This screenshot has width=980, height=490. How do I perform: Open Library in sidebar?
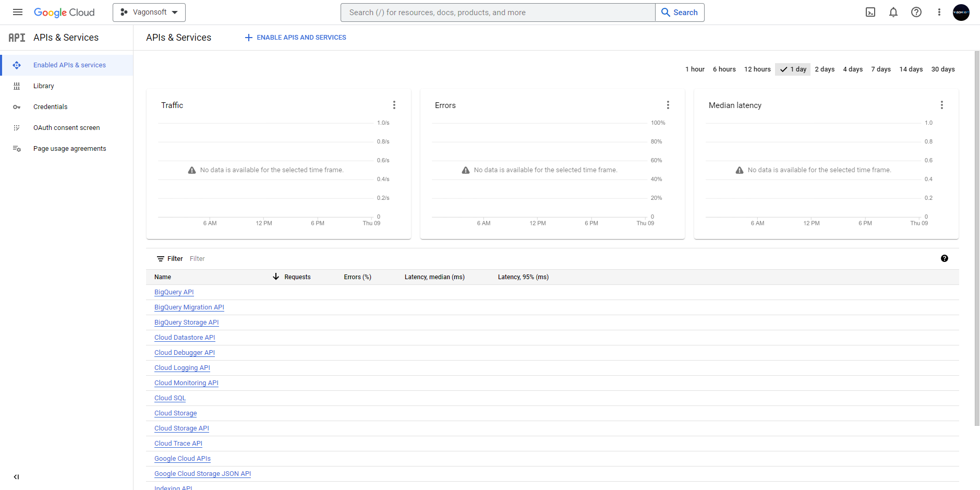click(67, 86)
